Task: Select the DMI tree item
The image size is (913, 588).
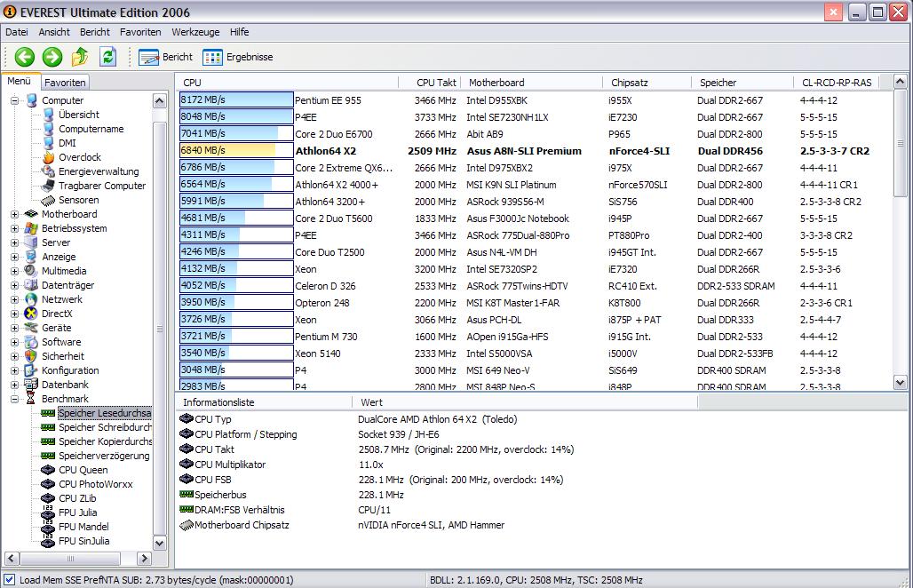Action: click(67, 143)
